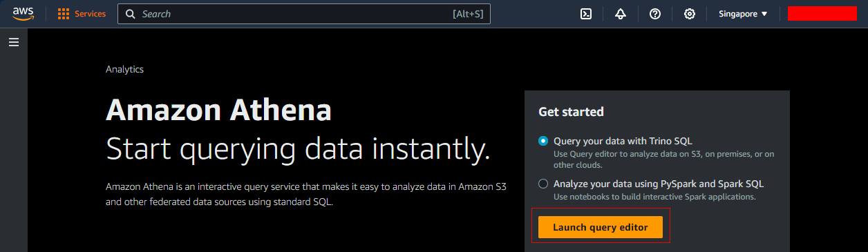
Task: Open the redacted account menu
Action: [x=822, y=14]
